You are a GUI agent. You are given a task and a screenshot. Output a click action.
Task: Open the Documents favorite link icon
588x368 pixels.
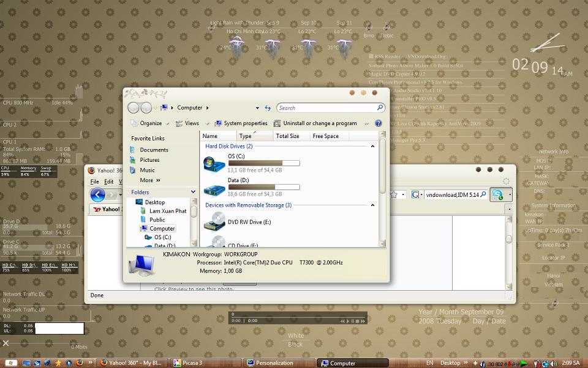[x=132, y=150]
